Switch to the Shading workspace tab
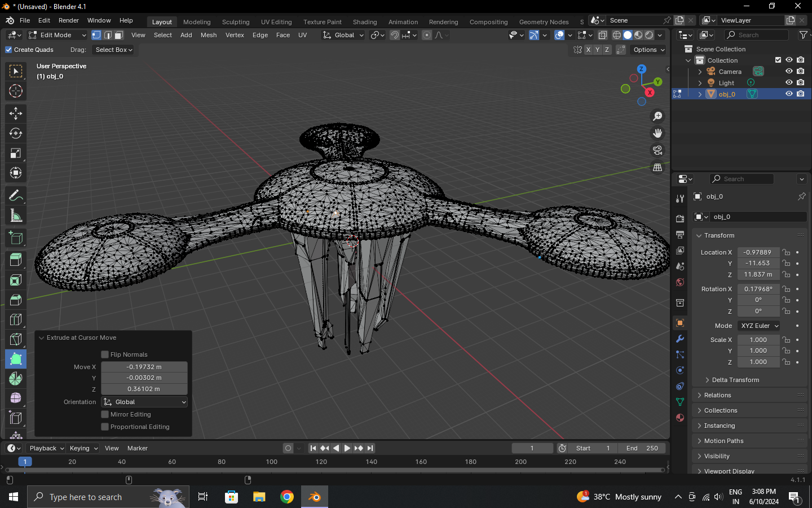This screenshot has height=508, width=812. coord(365,22)
